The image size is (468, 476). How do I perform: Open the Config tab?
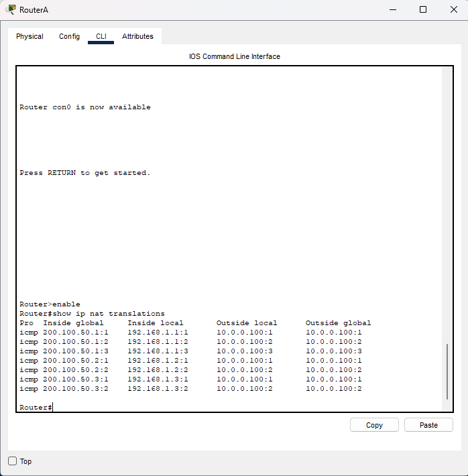click(x=69, y=36)
